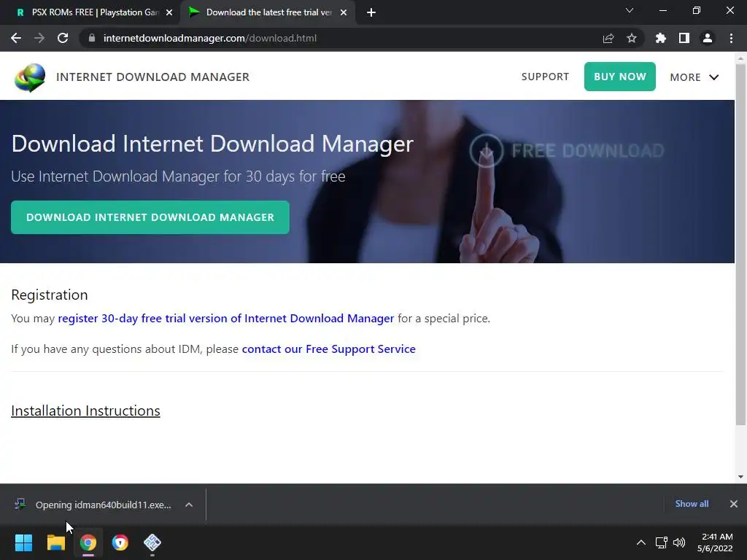Bookmark this page with the star icon

[632, 38]
